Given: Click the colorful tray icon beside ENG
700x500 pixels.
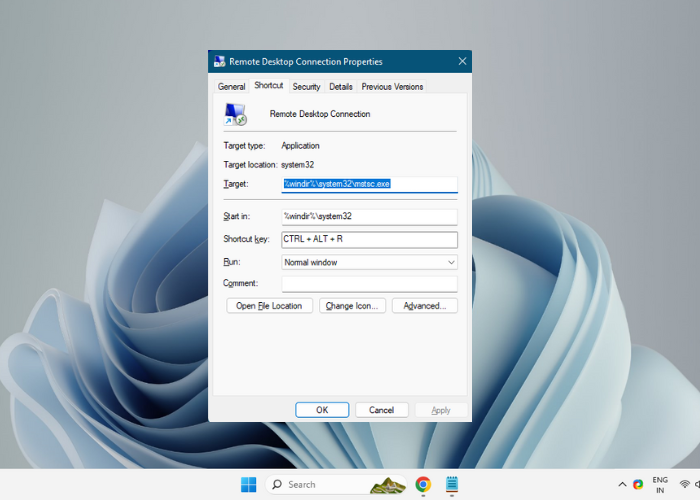Looking at the screenshot, I should pyautogui.click(x=638, y=484).
